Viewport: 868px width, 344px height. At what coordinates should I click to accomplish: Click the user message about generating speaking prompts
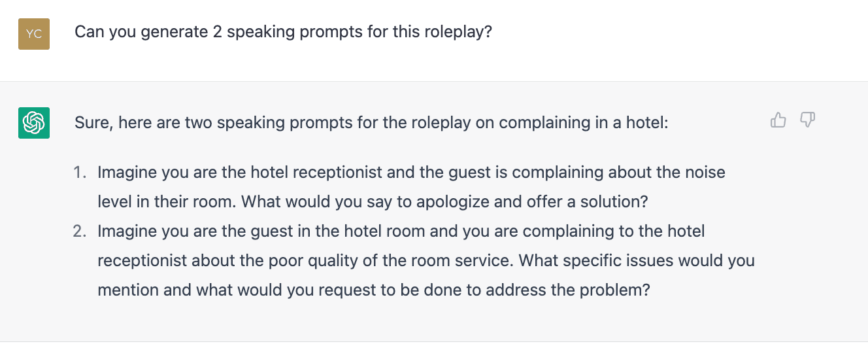[x=283, y=32]
